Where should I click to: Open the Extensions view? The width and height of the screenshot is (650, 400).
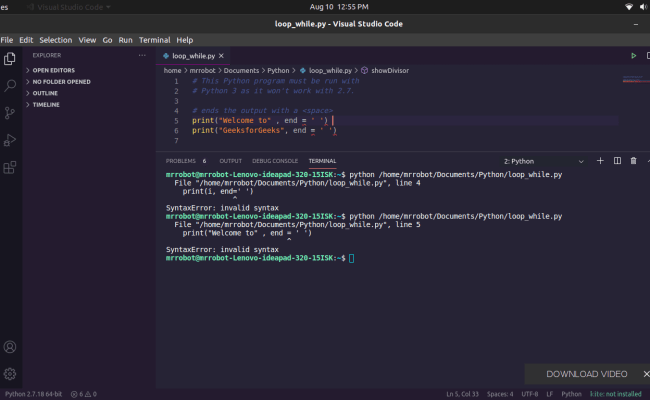[10, 167]
